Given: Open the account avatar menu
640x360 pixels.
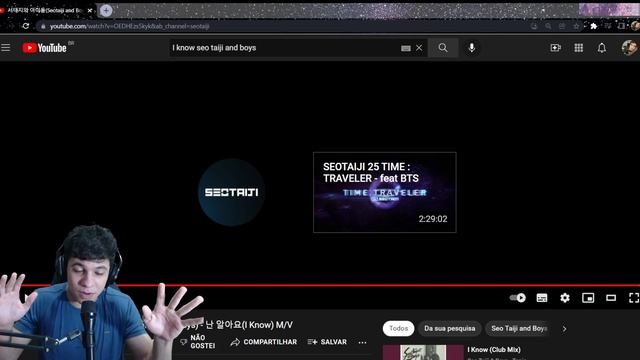Looking at the screenshot, I should point(629,48).
